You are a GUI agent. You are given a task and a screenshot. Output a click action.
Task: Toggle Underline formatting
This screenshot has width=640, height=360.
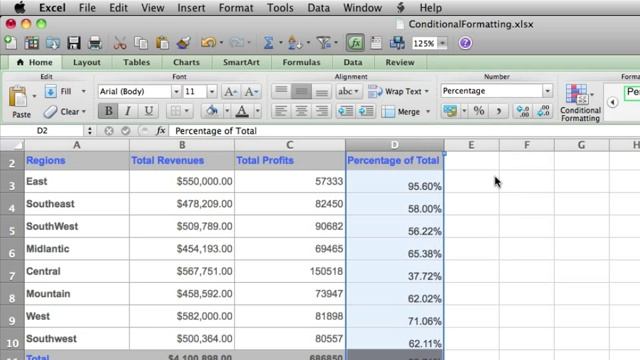[148, 111]
